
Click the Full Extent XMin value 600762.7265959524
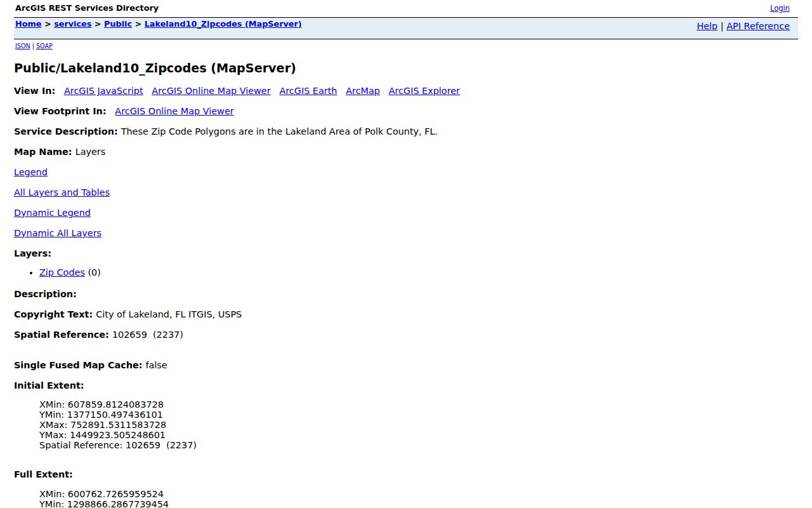click(x=115, y=494)
